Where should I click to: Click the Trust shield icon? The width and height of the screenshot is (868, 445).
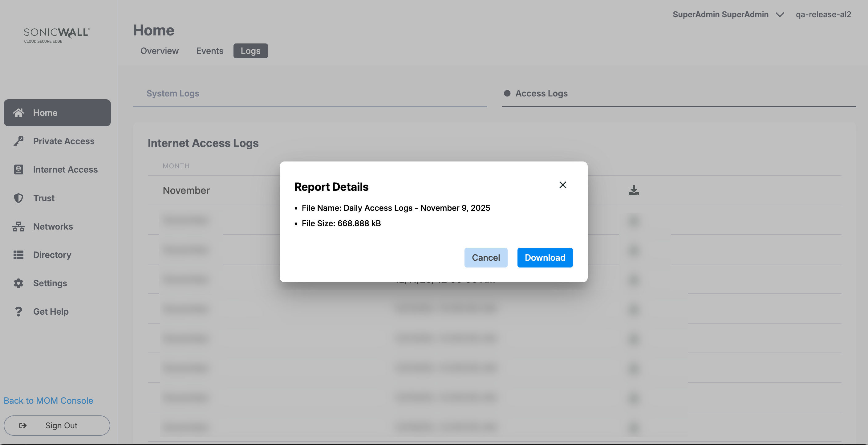pos(18,198)
